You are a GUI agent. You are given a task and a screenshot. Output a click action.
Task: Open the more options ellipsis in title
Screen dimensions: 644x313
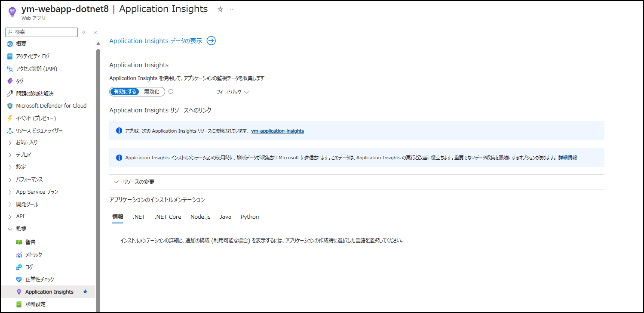click(233, 9)
